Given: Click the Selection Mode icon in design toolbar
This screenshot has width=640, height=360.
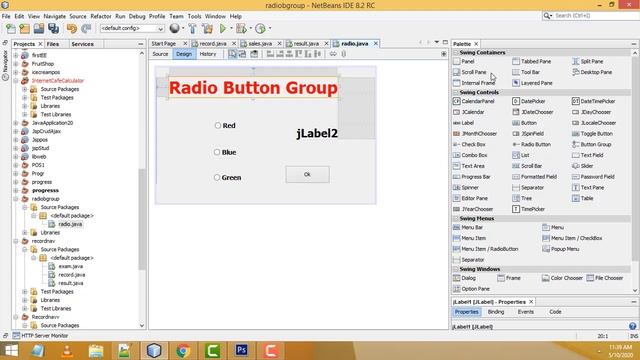Looking at the screenshot, I should pyautogui.click(x=232, y=54).
